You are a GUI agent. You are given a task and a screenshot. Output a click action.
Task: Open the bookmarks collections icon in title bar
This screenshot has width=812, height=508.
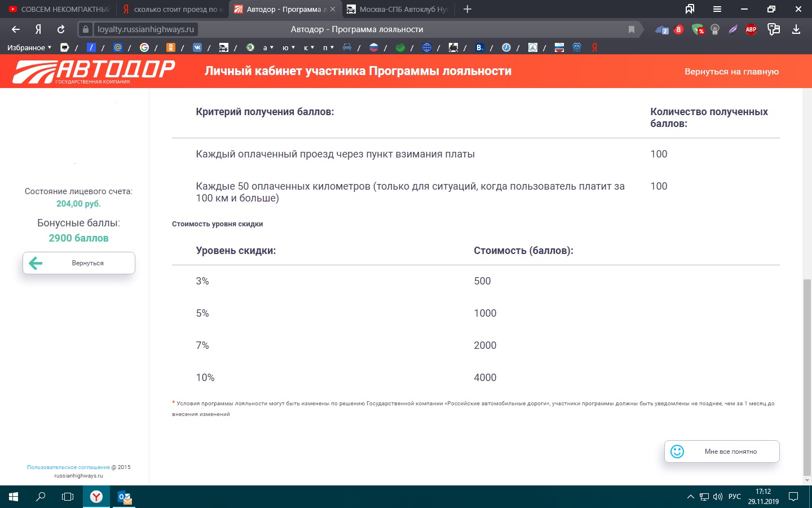(x=690, y=9)
